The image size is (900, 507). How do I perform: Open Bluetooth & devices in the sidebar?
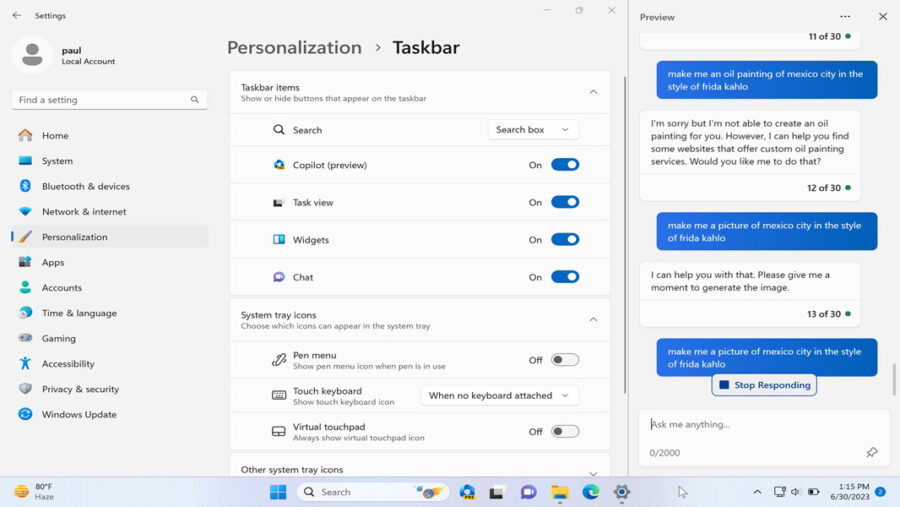click(85, 186)
